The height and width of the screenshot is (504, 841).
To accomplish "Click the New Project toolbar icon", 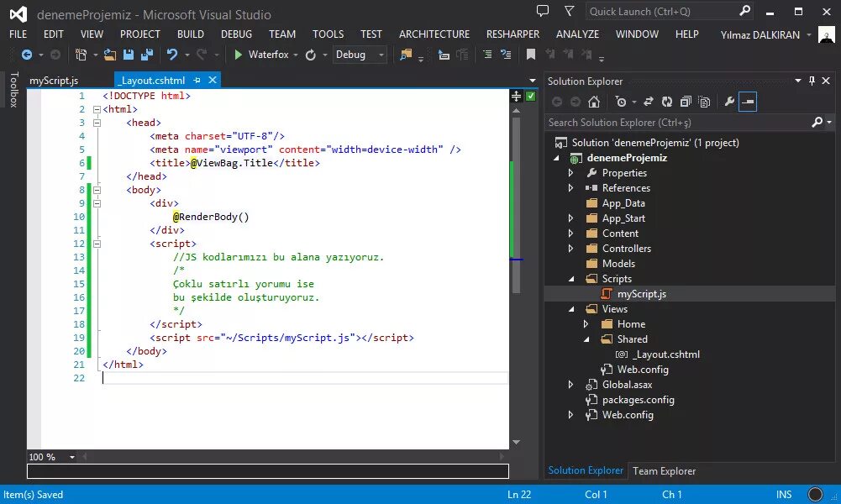I will coord(81,55).
